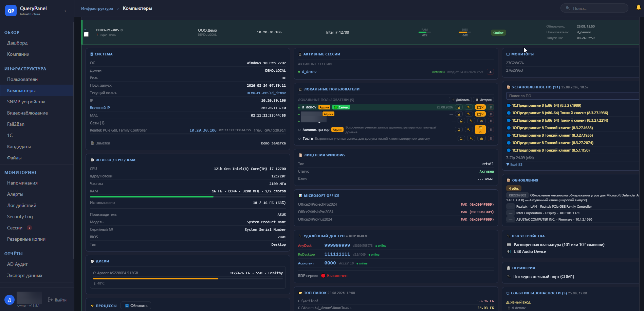Screen dimensions: 644x311
Task: Click the key icon in Администратор row
Action: 468,129
